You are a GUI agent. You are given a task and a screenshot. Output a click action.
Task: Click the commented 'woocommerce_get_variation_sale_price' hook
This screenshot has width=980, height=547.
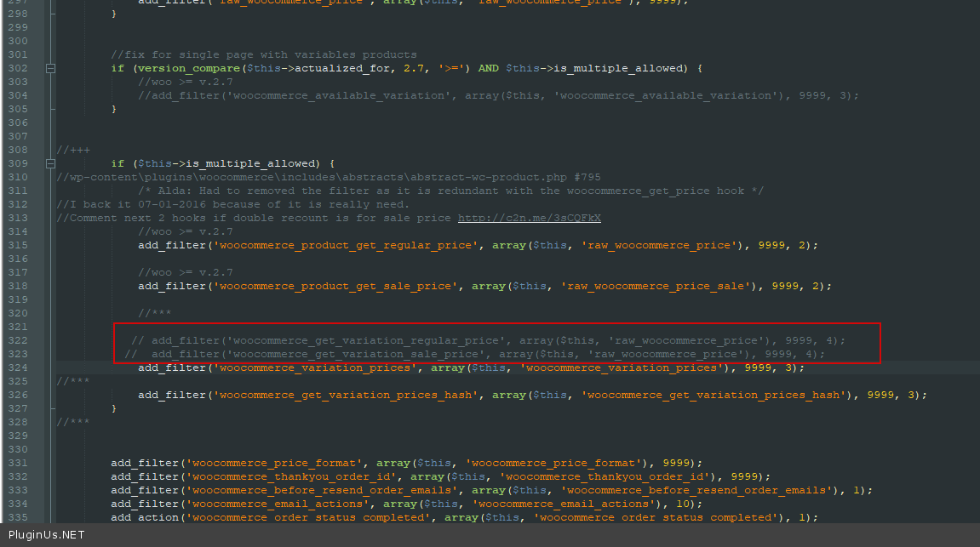(356, 354)
